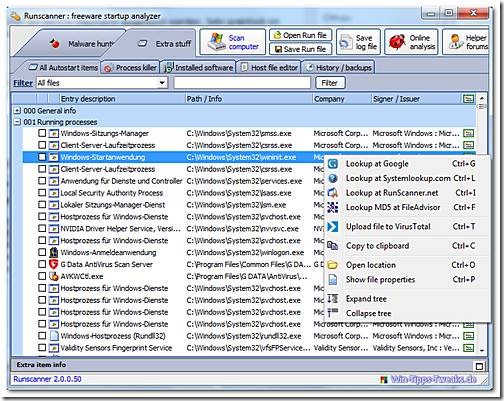Click the filter text input field
This screenshot has height=401, width=504.
click(242, 83)
